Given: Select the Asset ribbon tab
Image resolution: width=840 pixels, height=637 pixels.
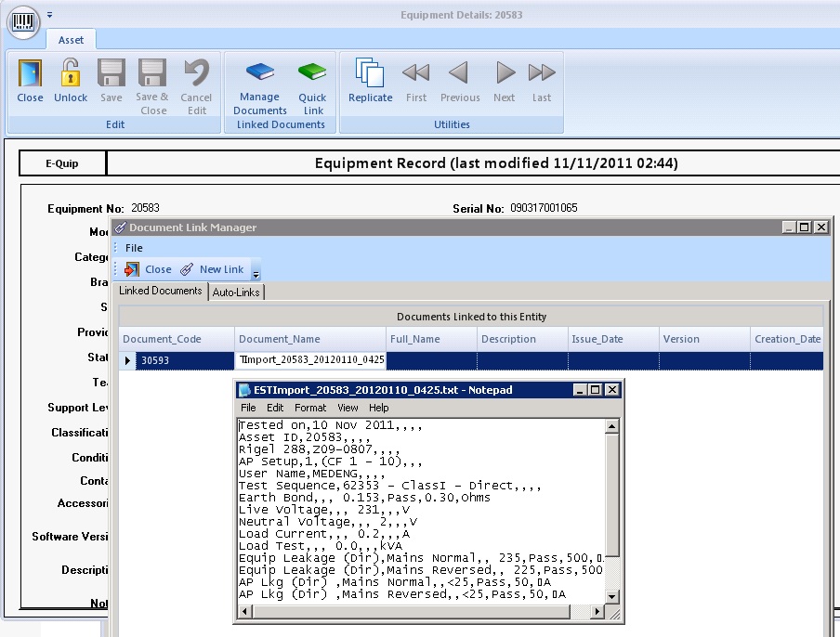Looking at the screenshot, I should click(x=71, y=40).
